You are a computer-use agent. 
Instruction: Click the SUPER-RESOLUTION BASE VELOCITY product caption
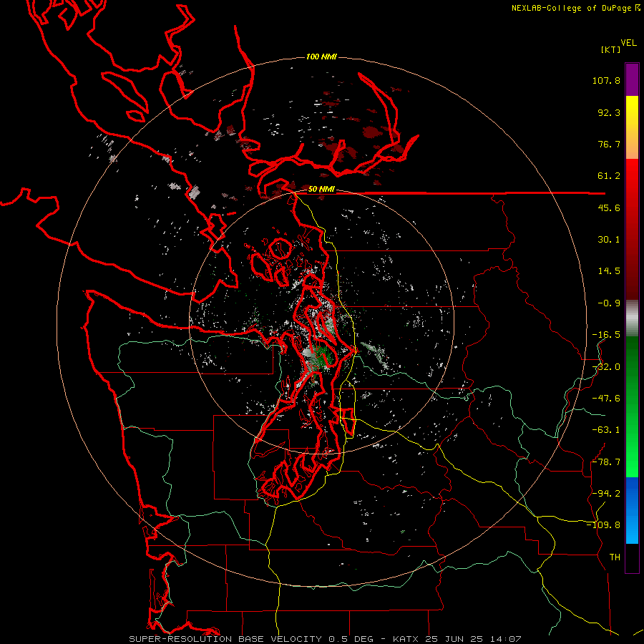[x=225, y=639]
